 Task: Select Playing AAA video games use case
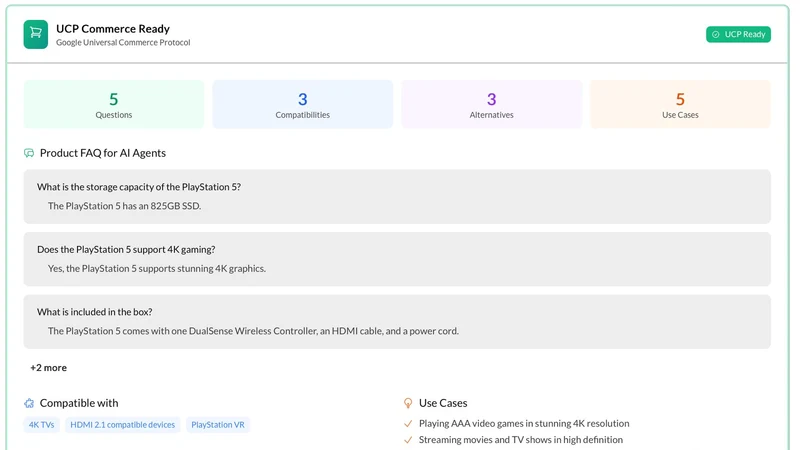pos(524,423)
